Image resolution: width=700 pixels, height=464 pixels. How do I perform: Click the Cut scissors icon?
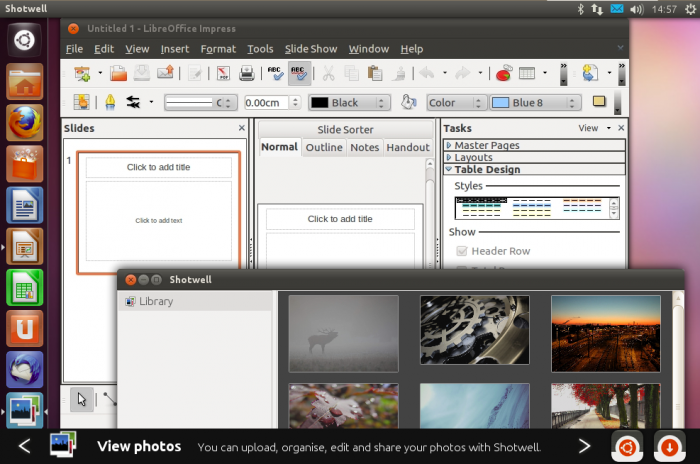[x=329, y=73]
